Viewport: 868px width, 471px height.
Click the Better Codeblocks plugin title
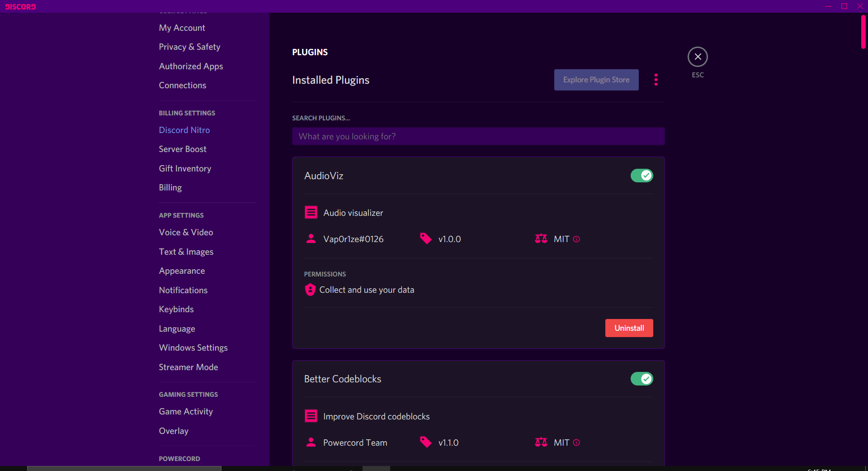point(343,379)
